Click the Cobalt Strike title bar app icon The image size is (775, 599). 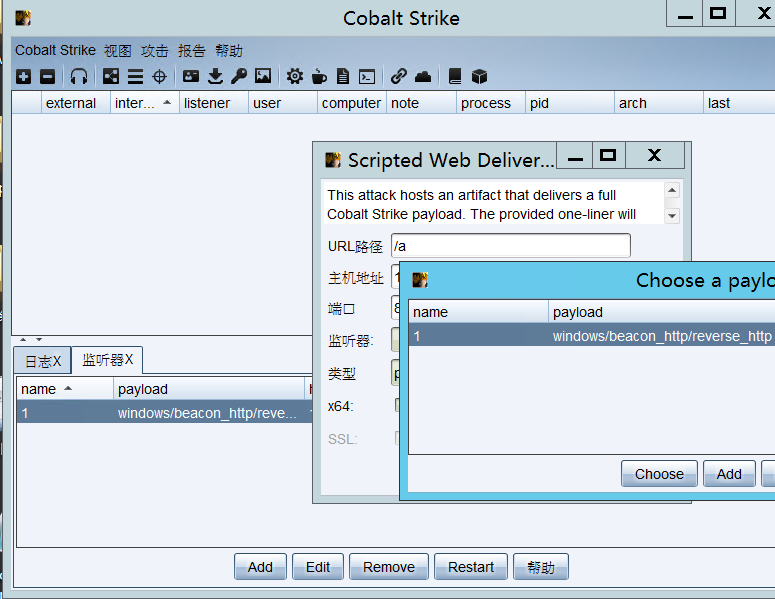[x=23, y=18]
